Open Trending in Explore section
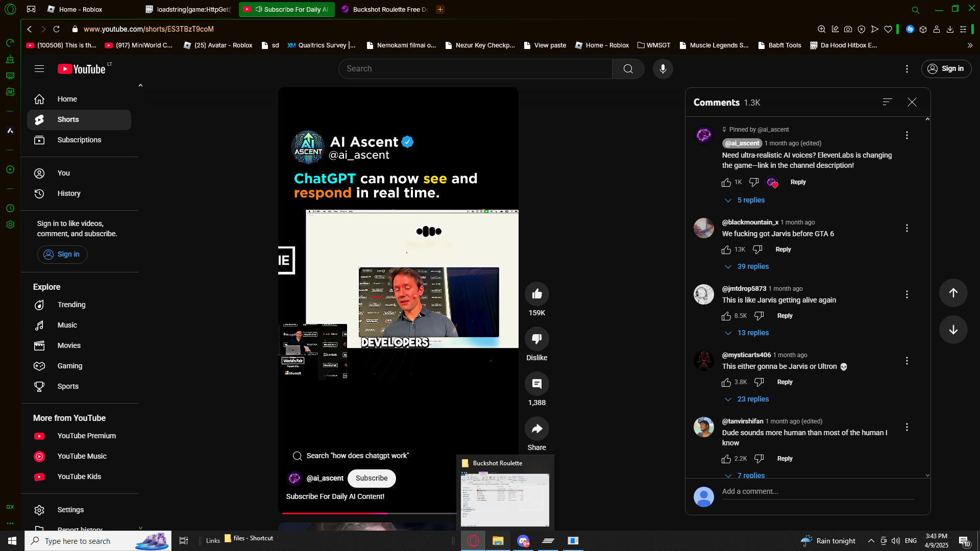This screenshot has width=980, height=551. (79, 305)
